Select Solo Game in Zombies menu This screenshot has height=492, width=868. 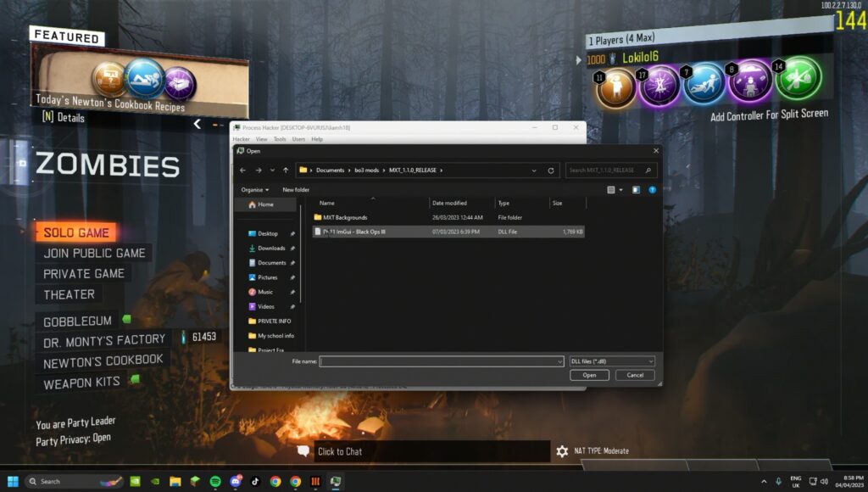[76, 232]
